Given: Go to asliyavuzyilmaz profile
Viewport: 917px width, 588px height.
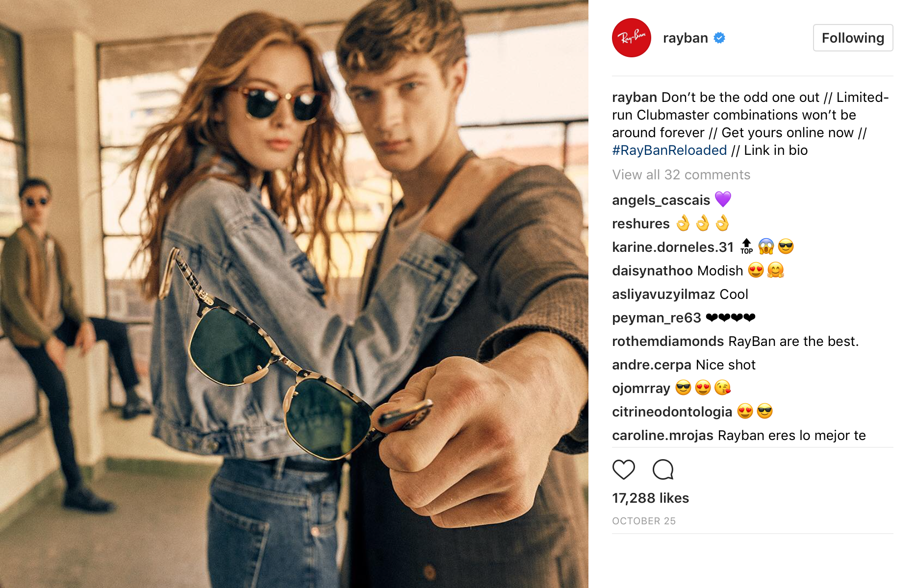Looking at the screenshot, I should pyautogui.click(x=663, y=294).
